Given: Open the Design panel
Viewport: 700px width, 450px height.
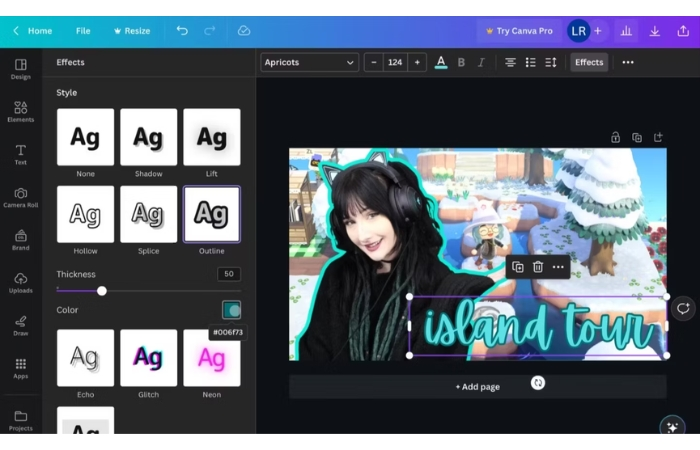Looking at the screenshot, I should pos(21,69).
